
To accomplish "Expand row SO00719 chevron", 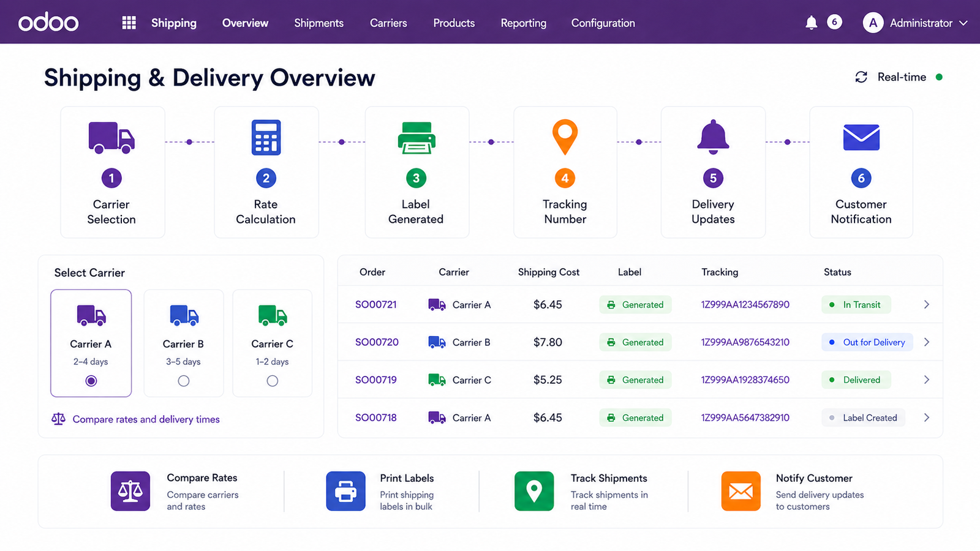I will (927, 380).
